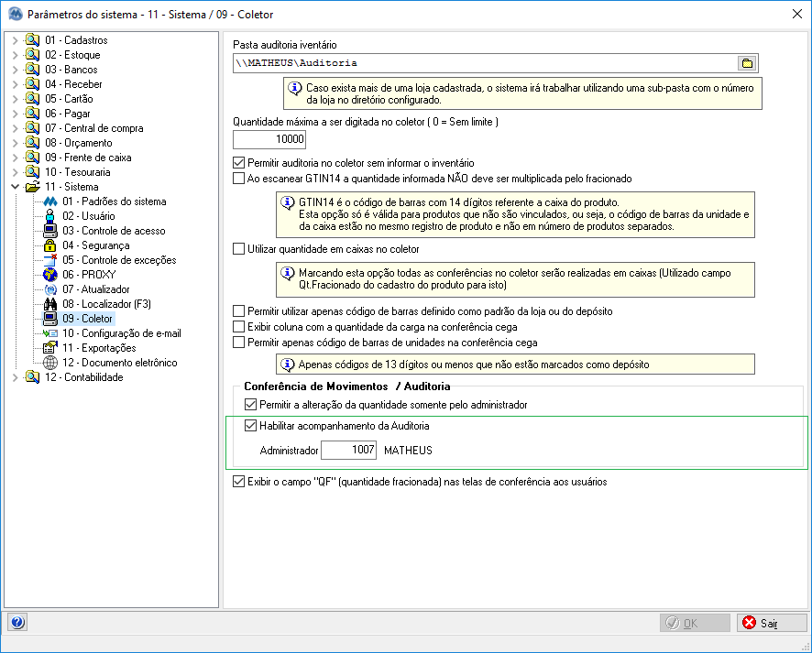Expand the 05 - Cartão tree node

(15, 98)
